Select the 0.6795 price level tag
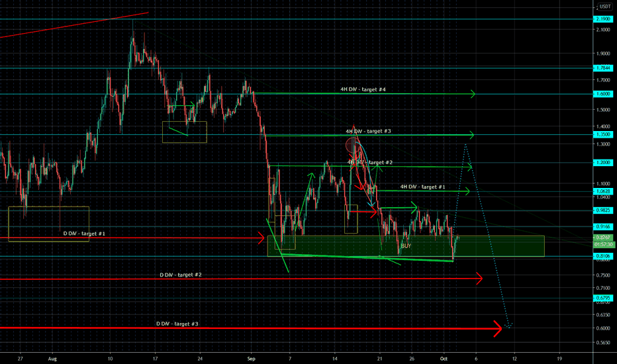Image resolution: width=617 pixels, height=364 pixels. (x=603, y=298)
